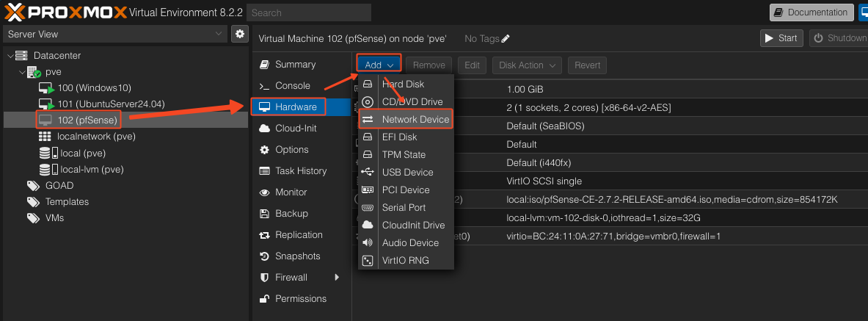Select Default (SeaBIOS) value
Image resolution: width=868 pixels, height=321 pixels.
coord(545,126)
